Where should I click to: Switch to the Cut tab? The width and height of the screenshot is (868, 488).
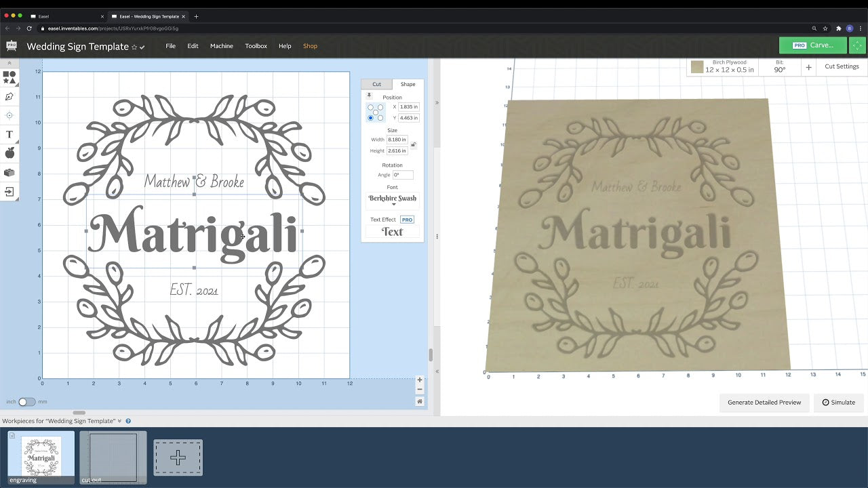pos(377,84)
